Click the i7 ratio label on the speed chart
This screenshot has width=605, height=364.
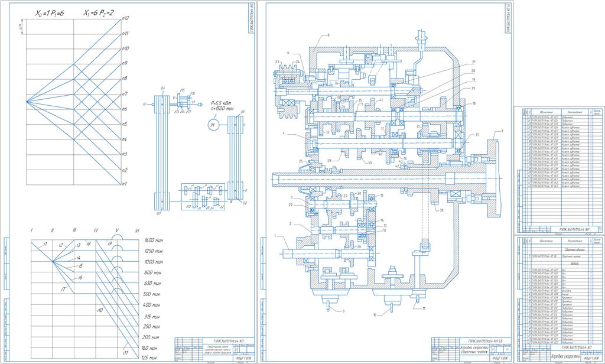click(63, 289)
